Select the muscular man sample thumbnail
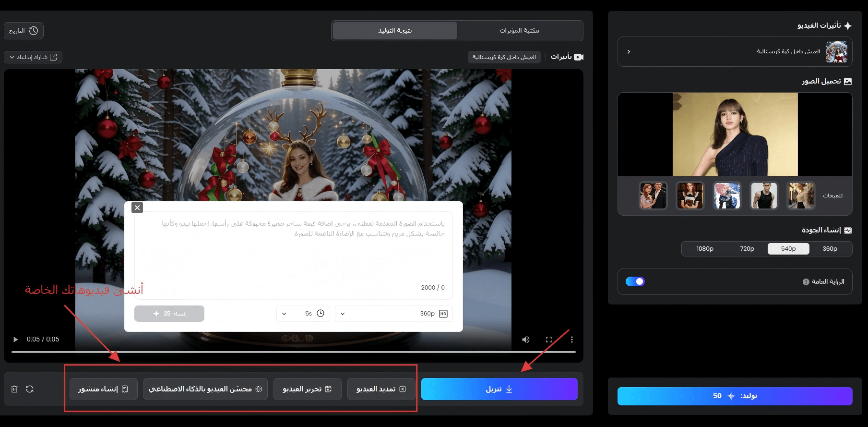868x427 pixels. click(x=763, y=195)
